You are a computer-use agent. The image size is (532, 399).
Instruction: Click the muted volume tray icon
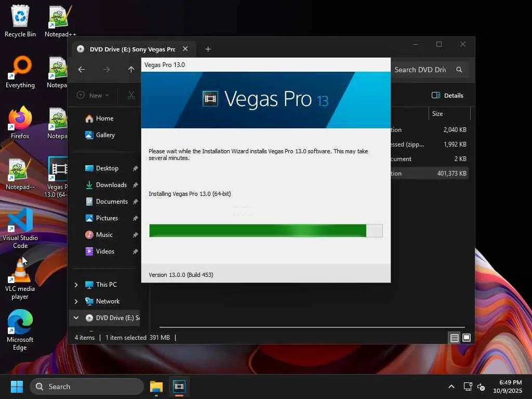481,387
